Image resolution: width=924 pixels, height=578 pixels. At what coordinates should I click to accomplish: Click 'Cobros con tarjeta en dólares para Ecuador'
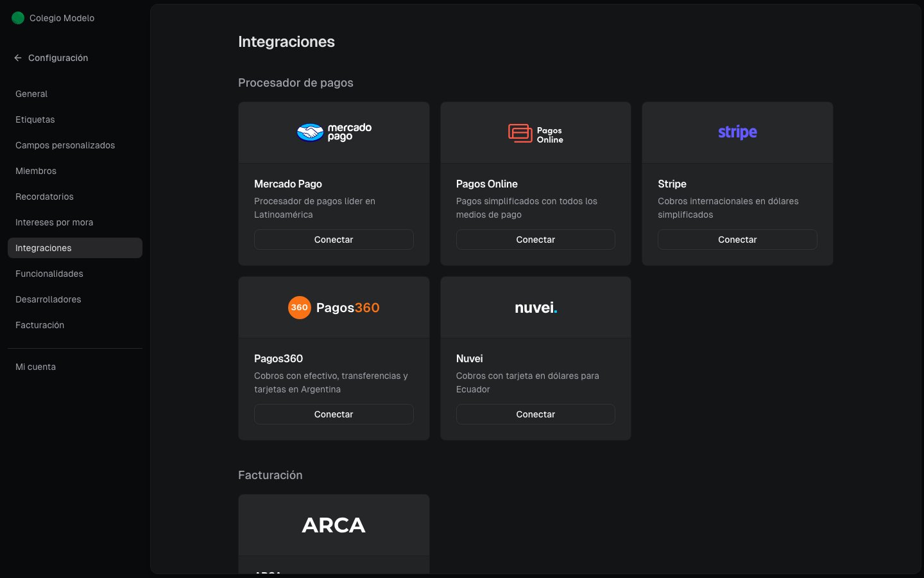click(527, 383)
